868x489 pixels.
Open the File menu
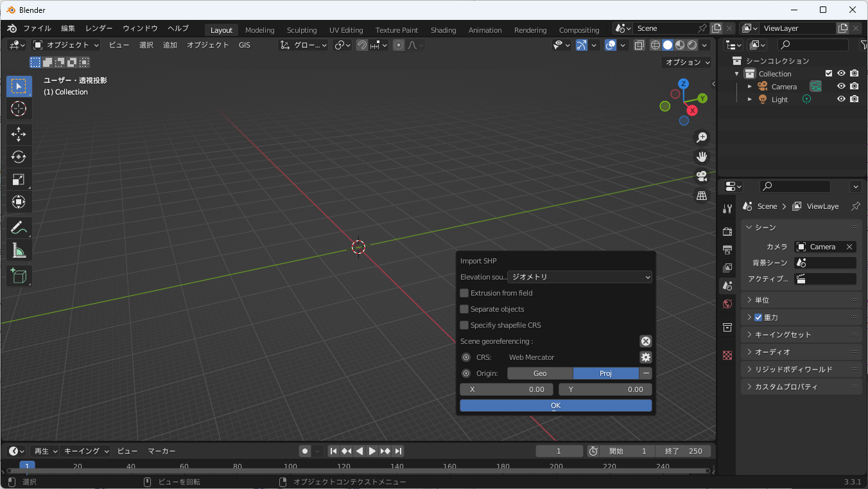click(37, 29)
